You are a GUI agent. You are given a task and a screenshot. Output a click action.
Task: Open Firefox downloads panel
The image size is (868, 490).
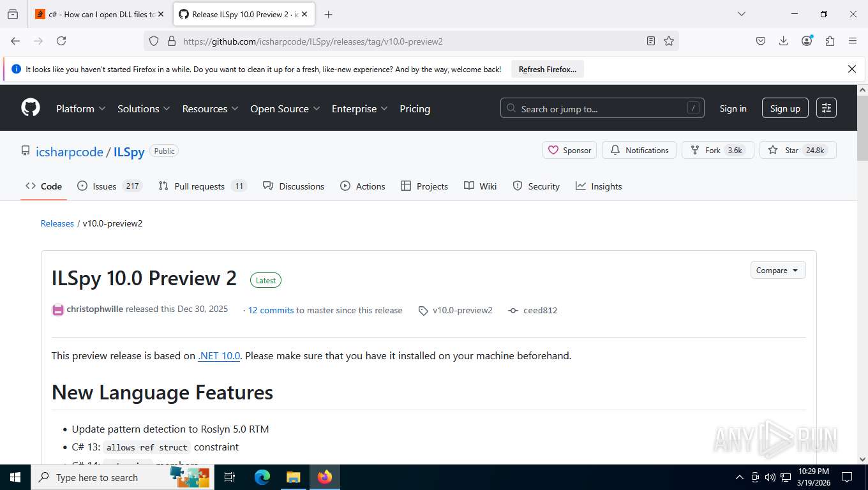click(783, 41)
